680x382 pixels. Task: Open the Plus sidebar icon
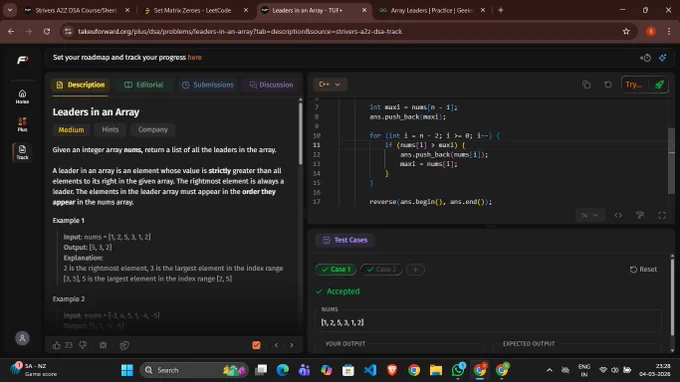[22, 124]
